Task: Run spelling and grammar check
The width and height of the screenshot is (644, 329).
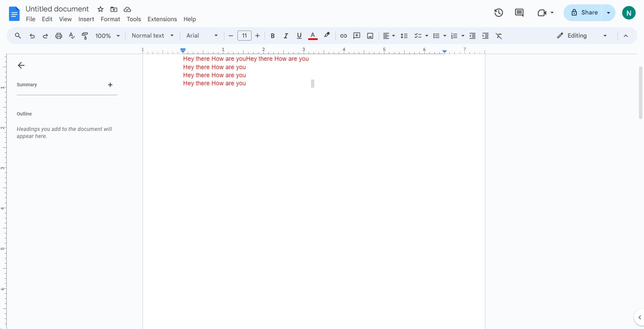Action: coord(71,36)
